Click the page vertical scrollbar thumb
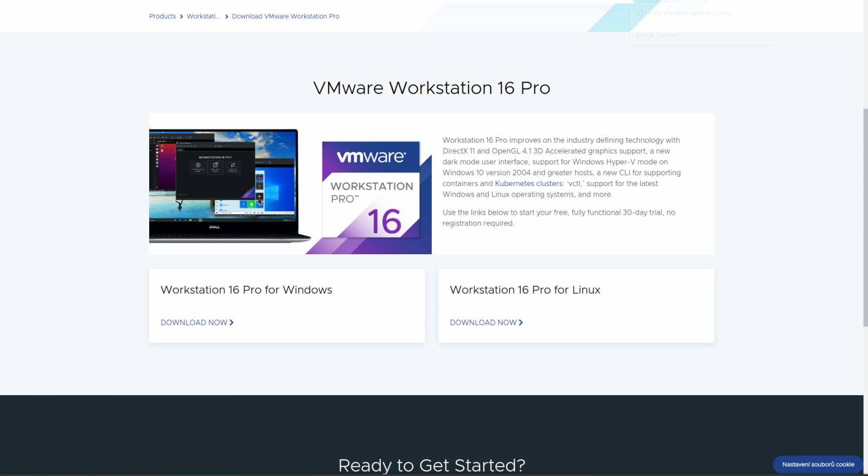This screenshot has width=868, height=476. 865,217
